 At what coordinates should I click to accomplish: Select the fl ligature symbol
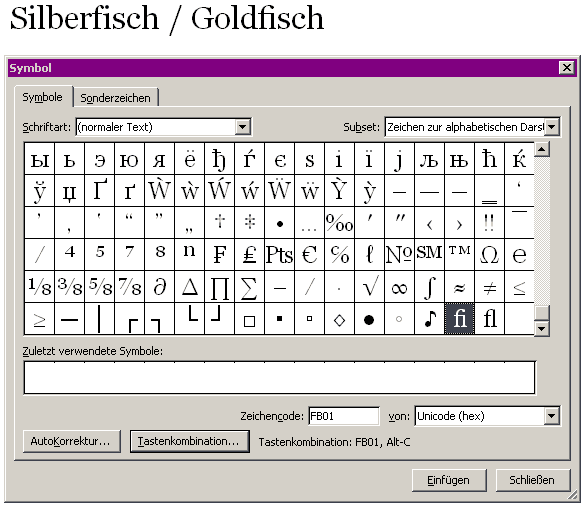pyautogui.click(x=490, y=319)
